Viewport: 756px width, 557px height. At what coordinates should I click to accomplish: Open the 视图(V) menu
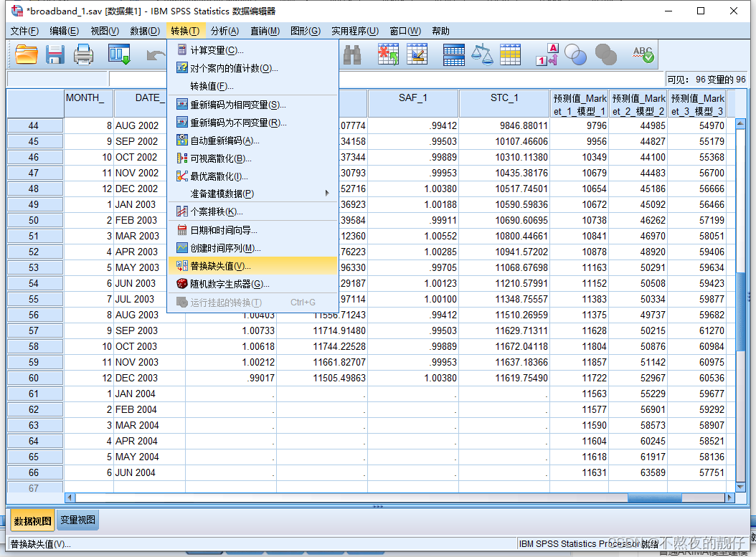tap(105, 31)
